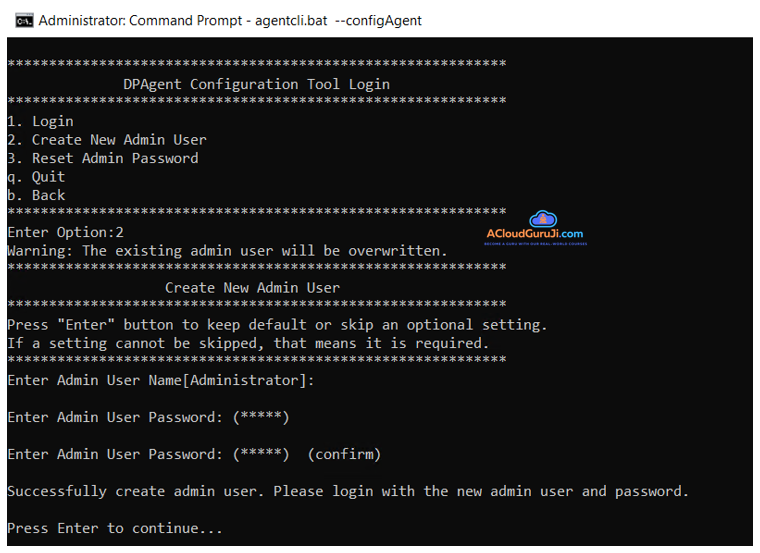Click the centered Create New Admin User heading
Image resolution: width=760 pixels, height=553 pixels.
pyautogui.click(x=252, y=287)
